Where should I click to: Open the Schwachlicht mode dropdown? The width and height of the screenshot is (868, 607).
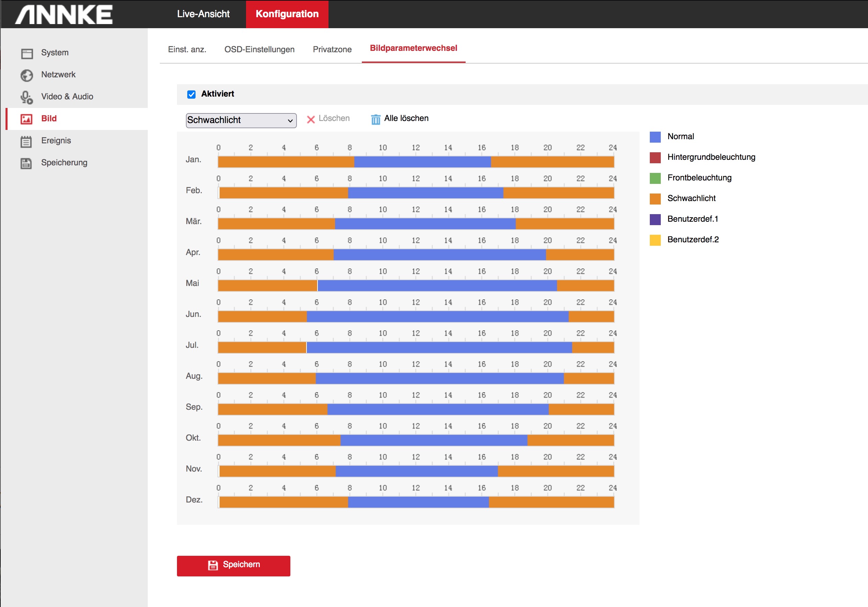(241, 120)
